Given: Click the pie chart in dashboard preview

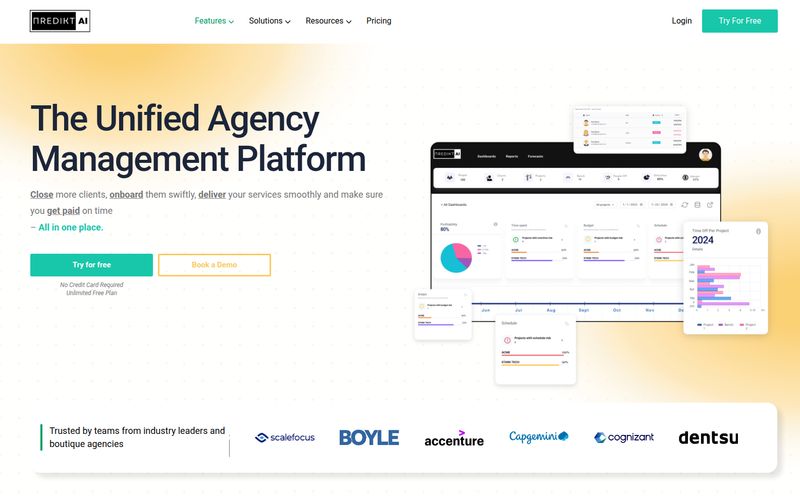Looking at the screenshot, I should pyautogui.click(x=456, y=258).
